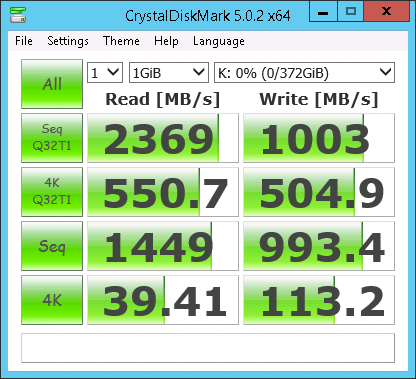
Task: Minimize the CrystalDiskMark window
Action: click(x=323, y=12)
